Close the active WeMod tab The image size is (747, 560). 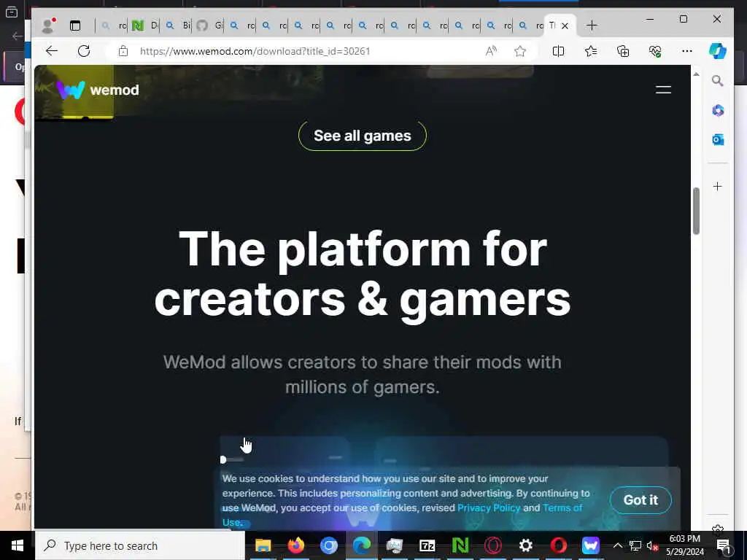565,26
